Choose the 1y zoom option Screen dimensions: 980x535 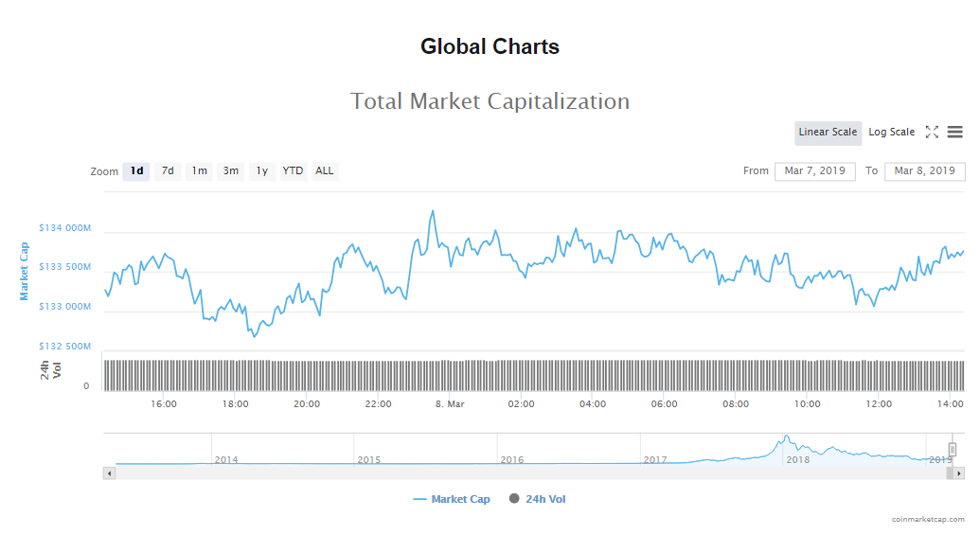[x=261, y=171]
